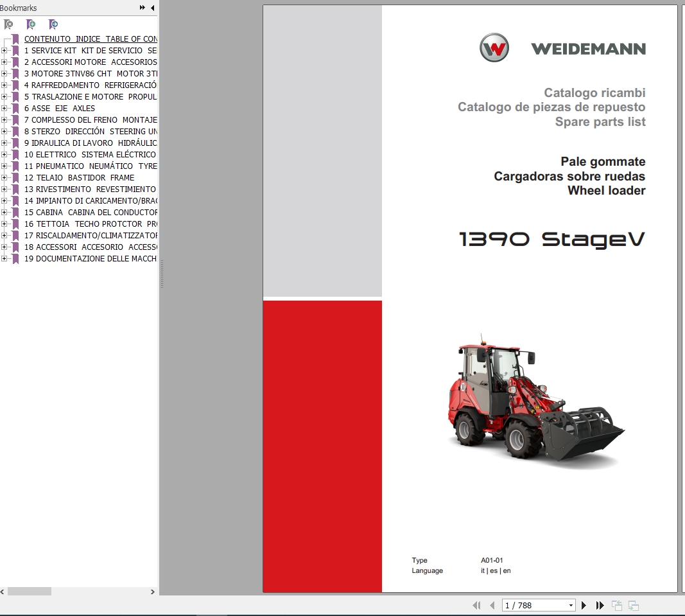Expand the 3 MOTORE 3TNV86 CHT bookmark
Screen dimensions: 685x616
click(x=4, y=73)
